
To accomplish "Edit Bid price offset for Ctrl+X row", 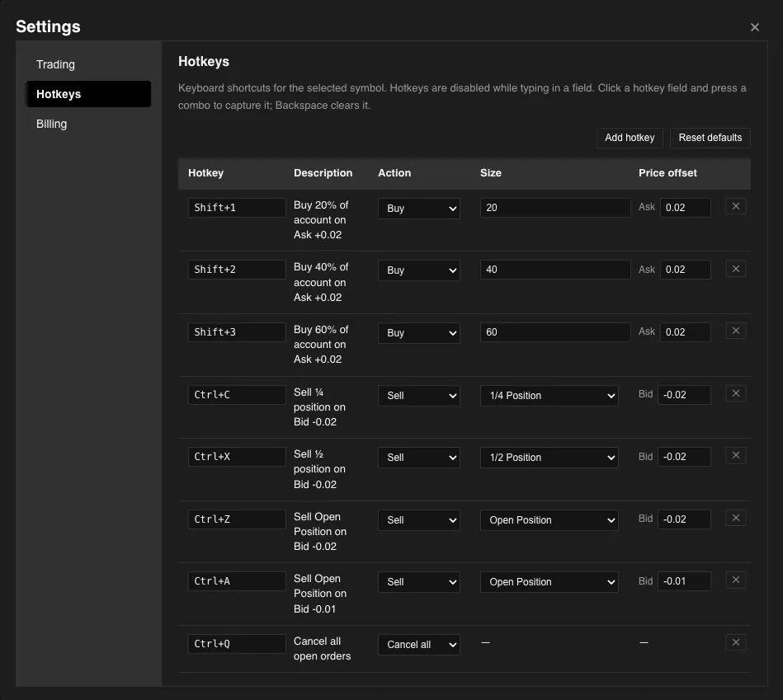I will tap(684, 457).
